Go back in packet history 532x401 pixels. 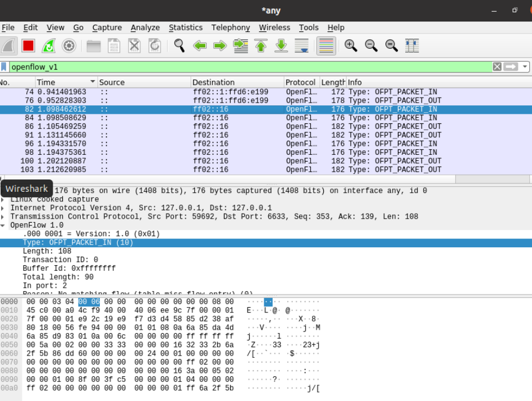click(x=200, y=45)
